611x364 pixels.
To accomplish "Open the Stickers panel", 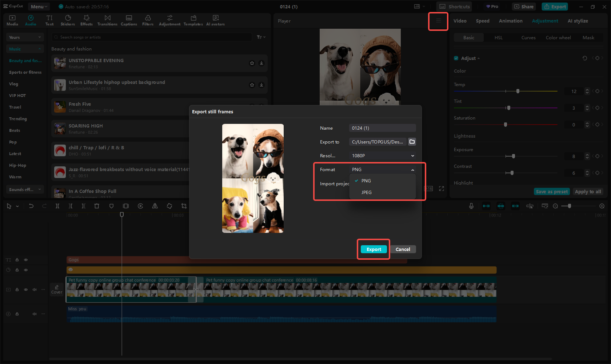I will 68,20.
